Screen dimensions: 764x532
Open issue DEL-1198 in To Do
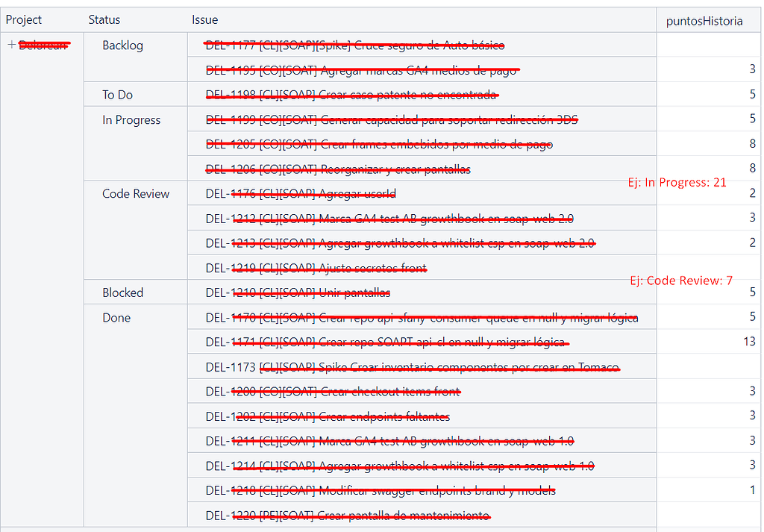[351, 95]
